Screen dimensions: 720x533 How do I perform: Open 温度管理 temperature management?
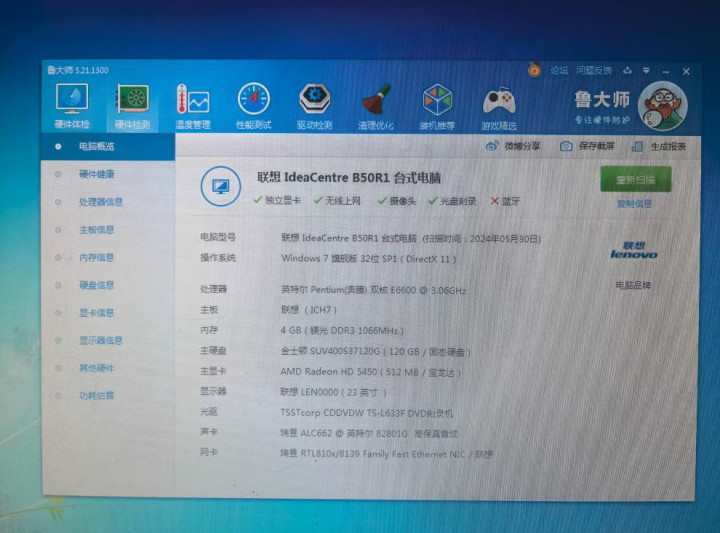193,106
